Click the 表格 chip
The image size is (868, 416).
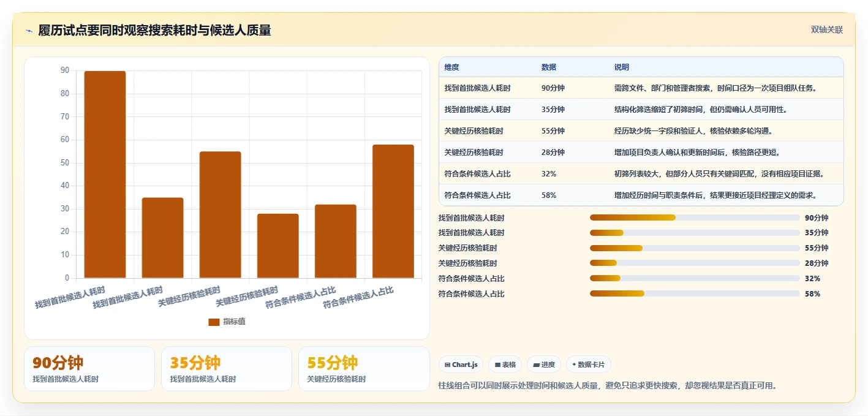[505, 365]
